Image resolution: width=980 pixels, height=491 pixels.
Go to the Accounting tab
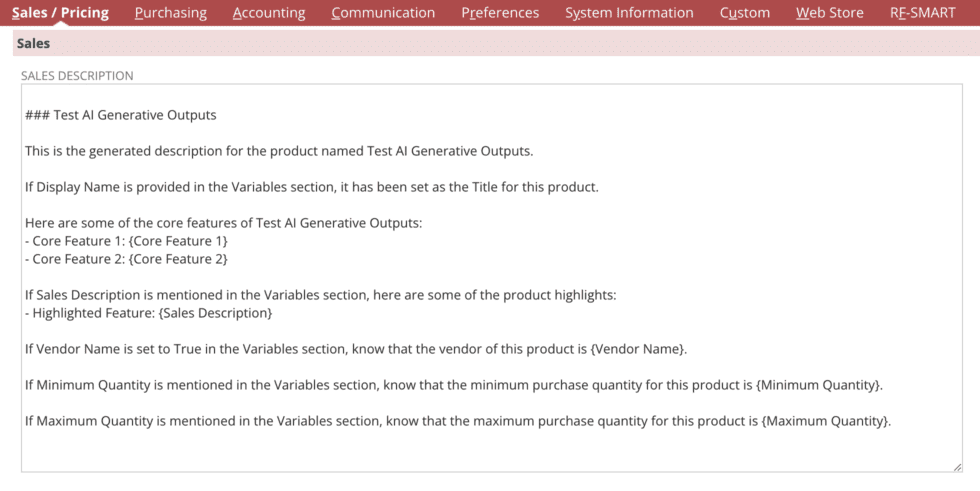click(269, 13)
